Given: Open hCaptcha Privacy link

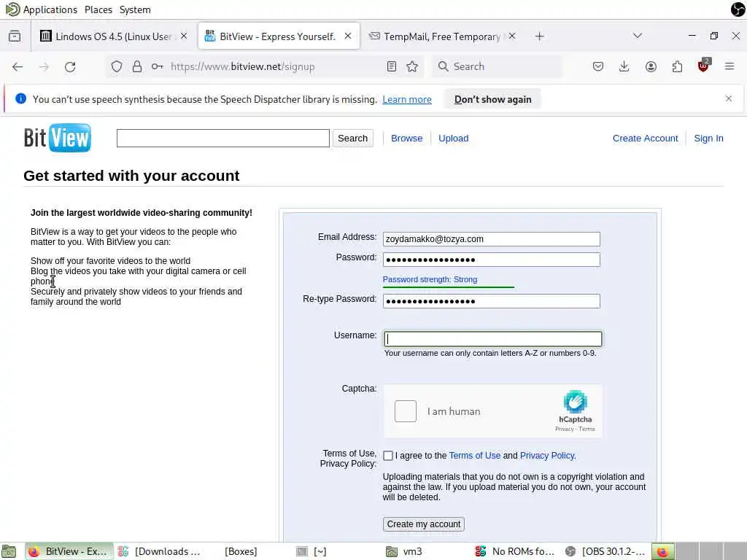Looking at the screenshot, I should pos(564,429).
